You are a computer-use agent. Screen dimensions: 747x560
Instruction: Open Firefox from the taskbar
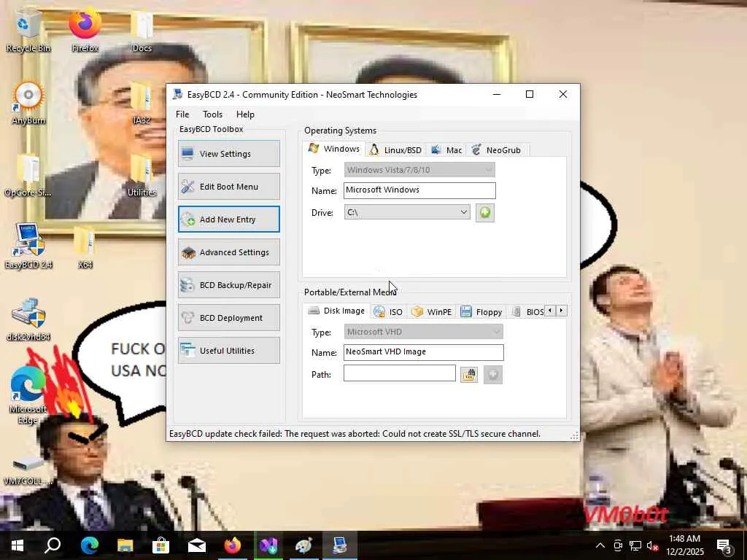233,545
